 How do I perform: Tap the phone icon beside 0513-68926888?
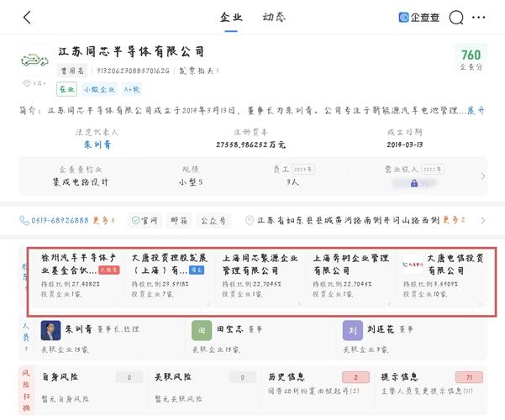24,221
